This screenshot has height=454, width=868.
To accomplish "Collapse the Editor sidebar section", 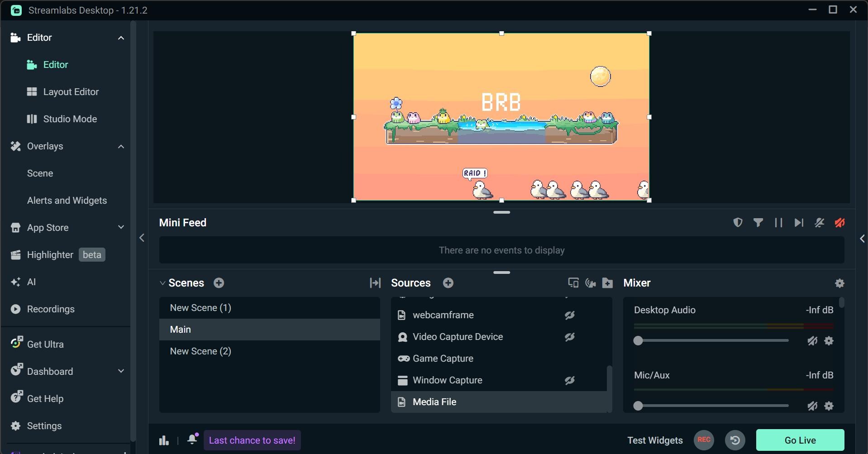I will coord(121,38).
